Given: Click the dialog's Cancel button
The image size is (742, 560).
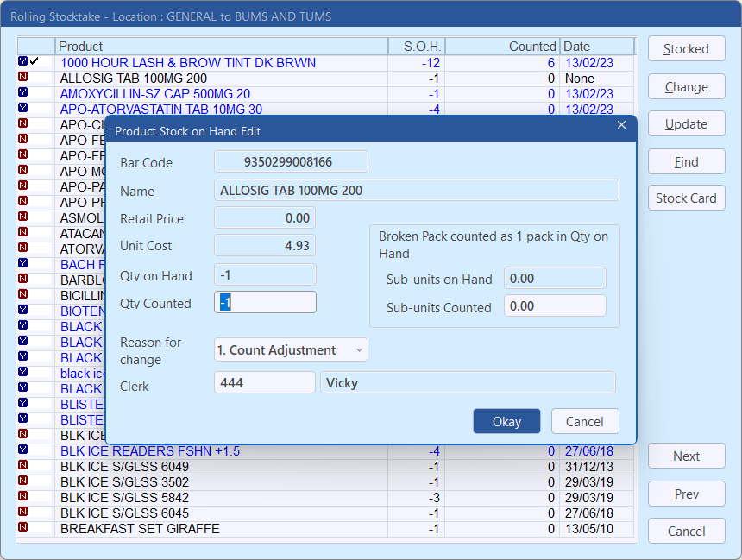Looking at the screenshot, I should coord(584,422).
